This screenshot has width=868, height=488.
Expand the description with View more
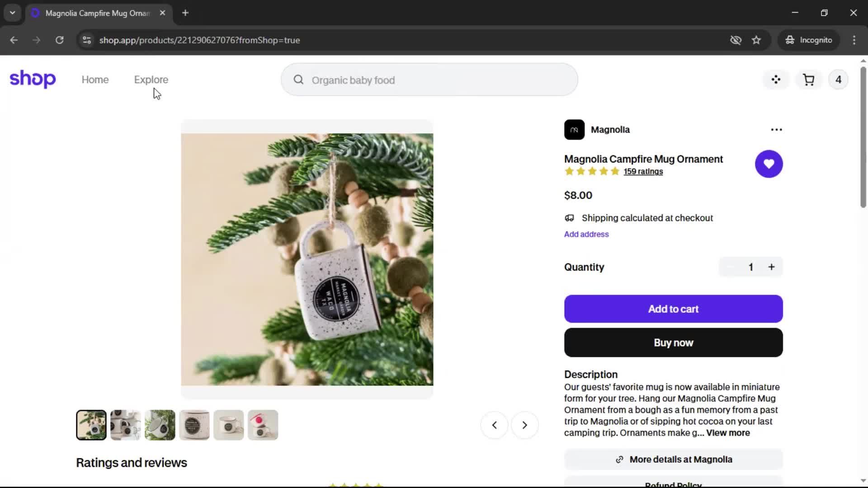tap(728, 433)
